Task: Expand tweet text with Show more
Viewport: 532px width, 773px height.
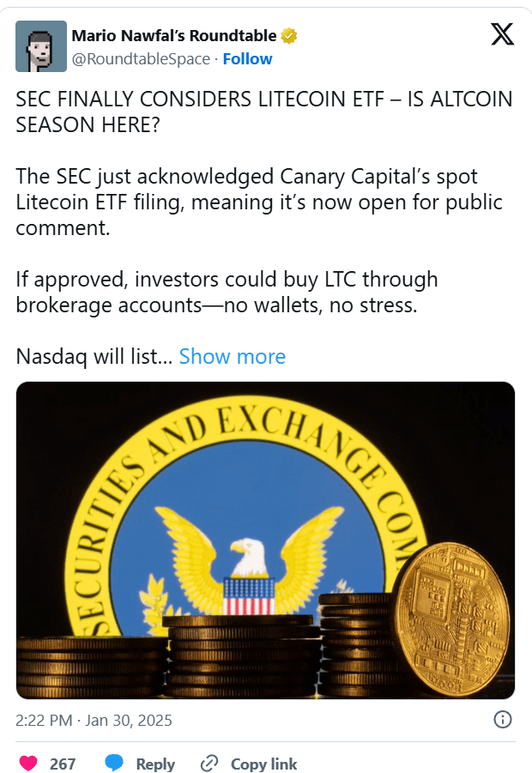Action: pos(233,356)
